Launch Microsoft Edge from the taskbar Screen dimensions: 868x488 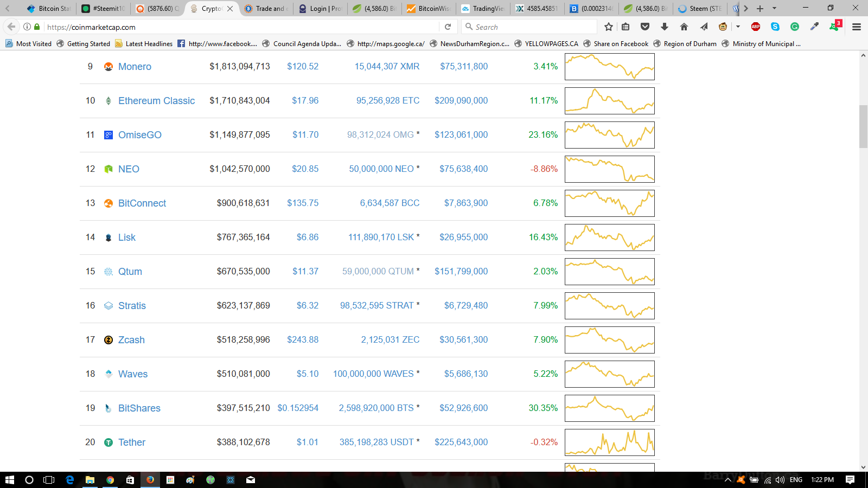pyautogui.click(x=70, y=480)
